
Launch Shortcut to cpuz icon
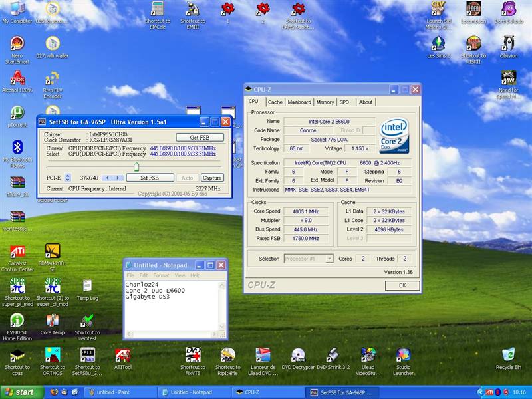point(17,362)
